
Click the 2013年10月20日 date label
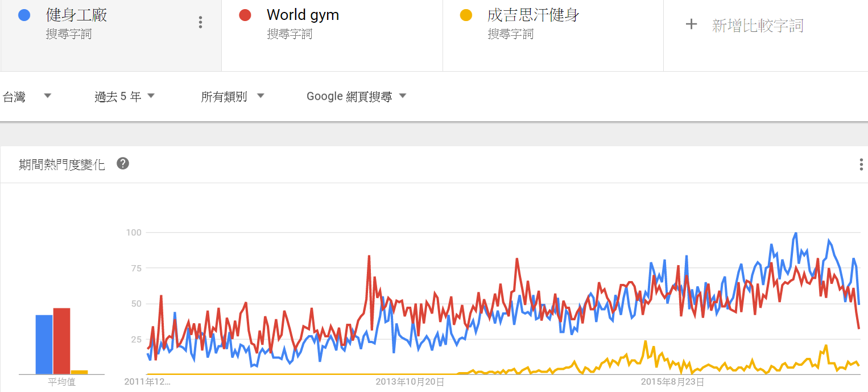click(x=410, y=382)
